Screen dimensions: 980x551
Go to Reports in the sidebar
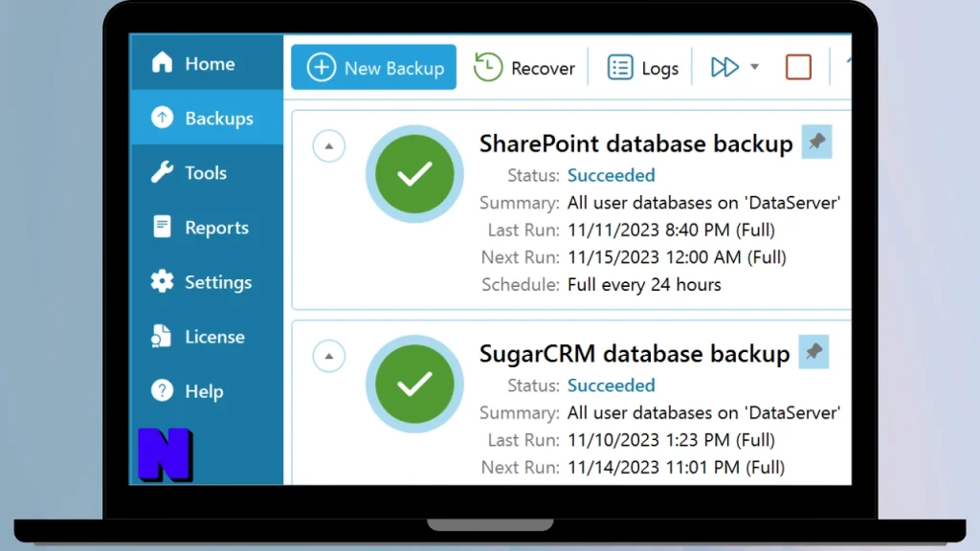pos(207,227)
